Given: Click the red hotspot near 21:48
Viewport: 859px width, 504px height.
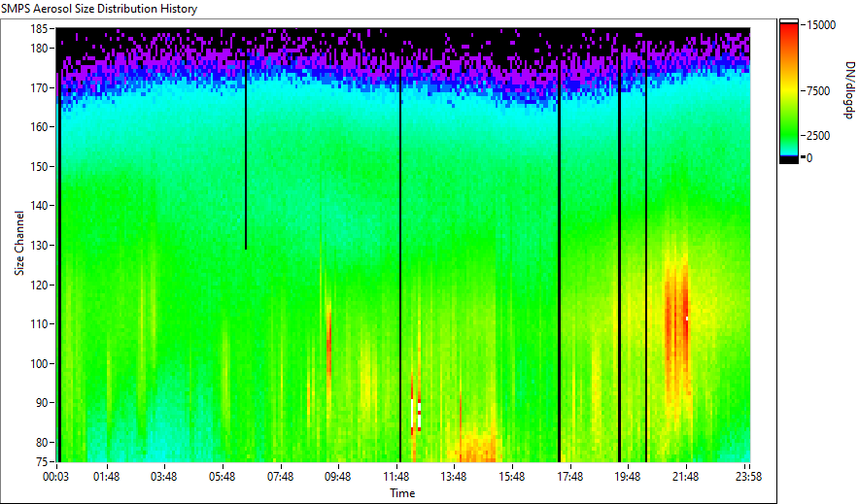Looking at the screenshot, I should (677, 320).
